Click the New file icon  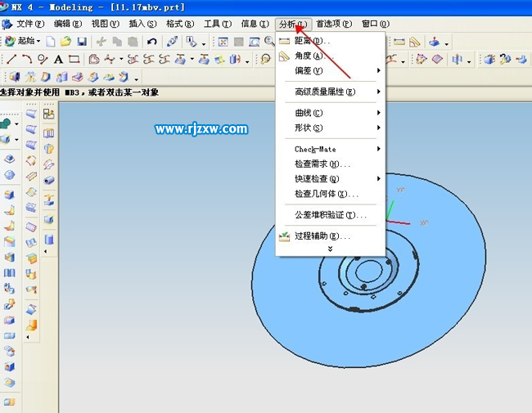(x=51, y=42)
